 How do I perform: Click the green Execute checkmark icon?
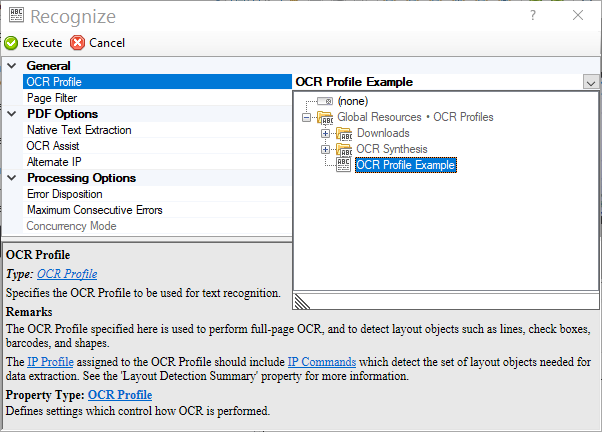(11, 43)
